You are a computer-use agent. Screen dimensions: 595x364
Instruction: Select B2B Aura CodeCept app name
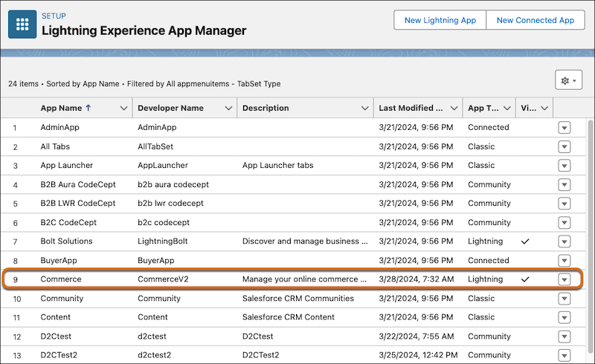[x=78, y=184]
